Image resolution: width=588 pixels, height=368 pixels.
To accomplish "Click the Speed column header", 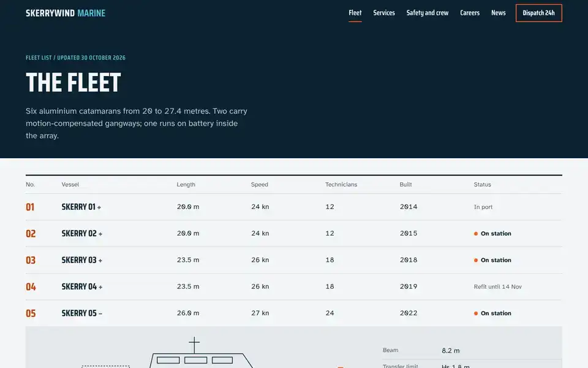I will click(x=260, y=185).
